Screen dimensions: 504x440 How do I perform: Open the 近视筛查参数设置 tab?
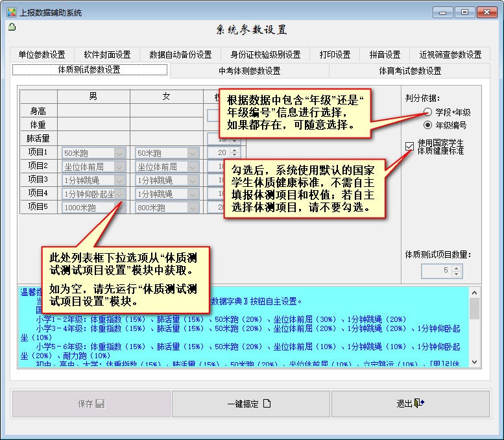(450, 55)
